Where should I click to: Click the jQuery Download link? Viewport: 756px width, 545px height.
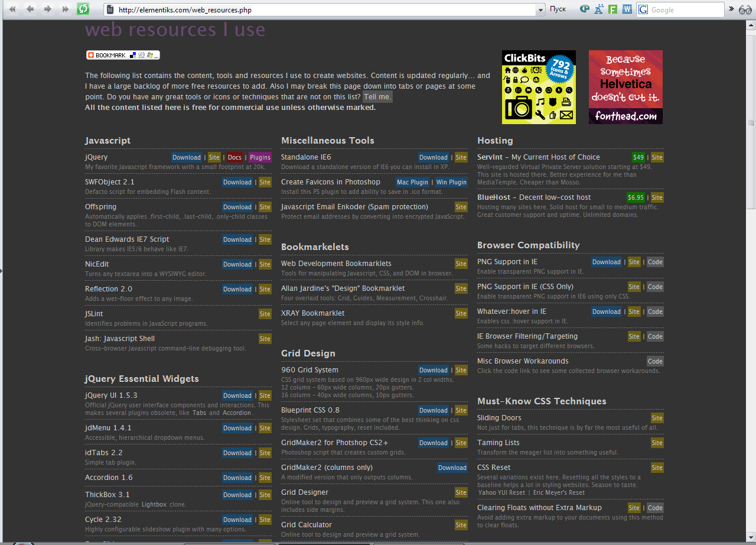pos(187,157)
